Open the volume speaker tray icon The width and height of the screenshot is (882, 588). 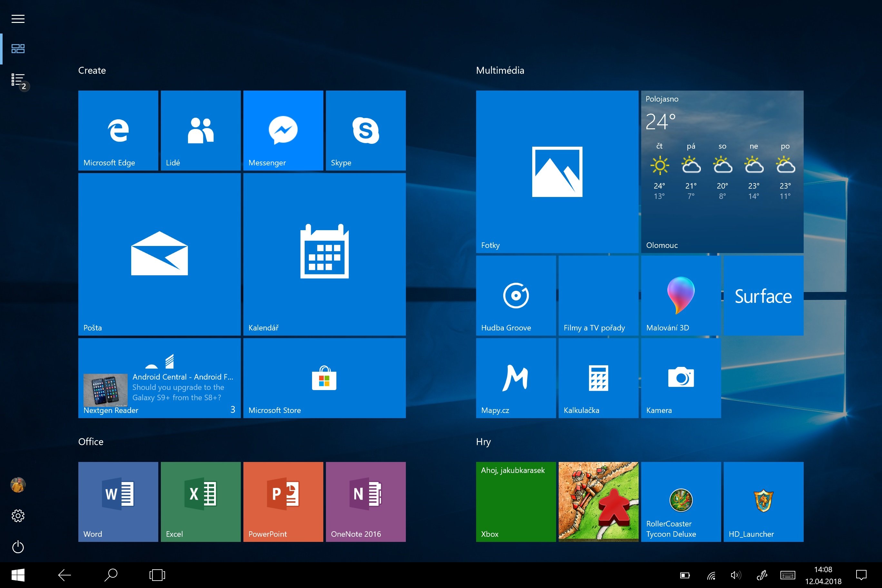tap(736, 575)
